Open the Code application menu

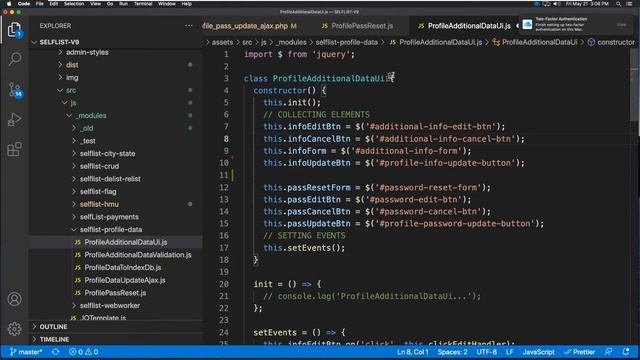click(x=24, y=4)
